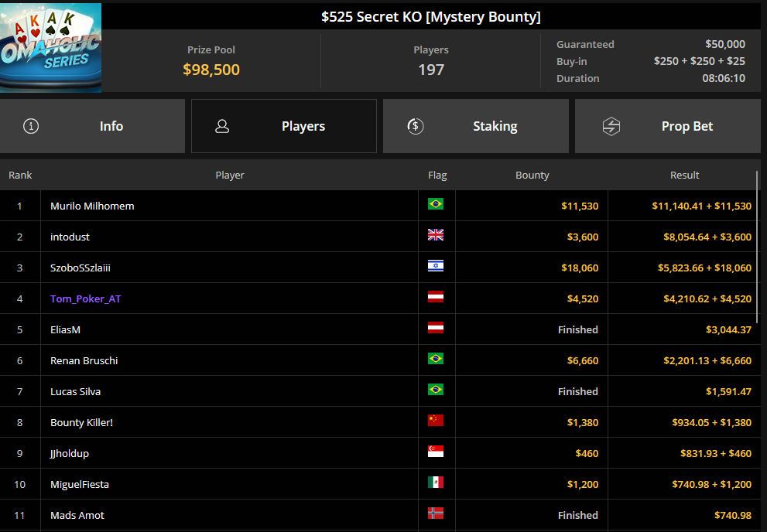The image size is (767, 532).
Task: Select player Mads Amot
Action: pos(77,516)
